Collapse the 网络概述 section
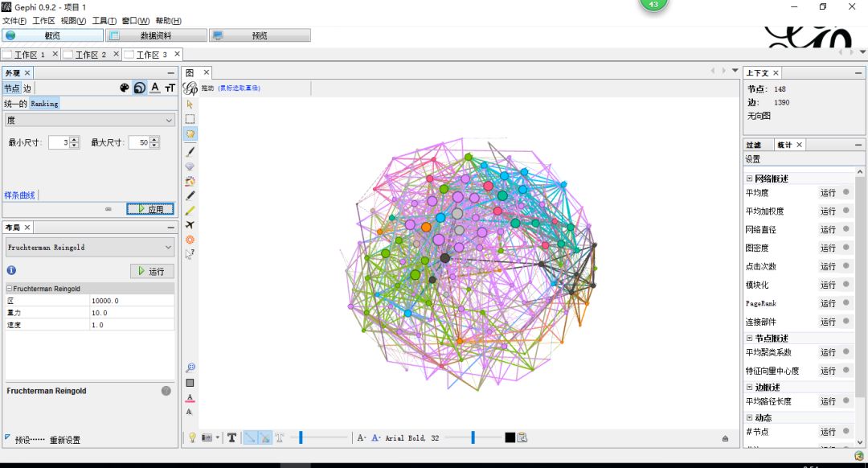 click(x=750, y=179)
